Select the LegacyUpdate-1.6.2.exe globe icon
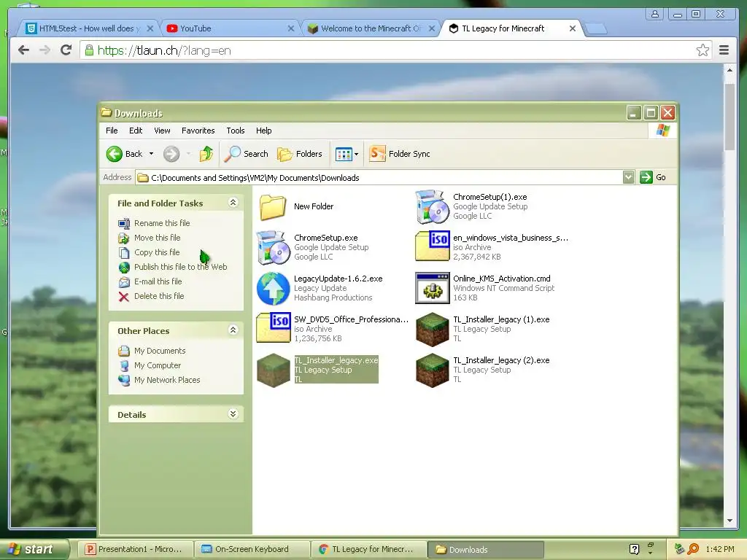Viewport: 747px width, 560px height. pyautogui.click(x=273, y=289)
